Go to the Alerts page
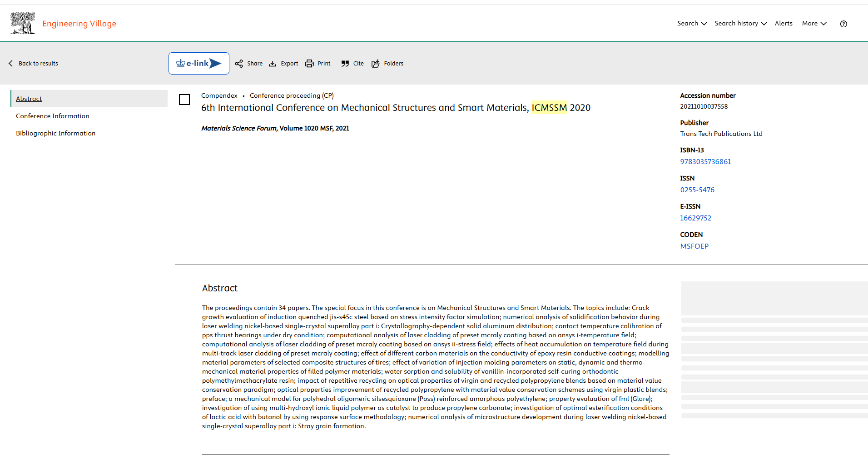 pos(784,23)
